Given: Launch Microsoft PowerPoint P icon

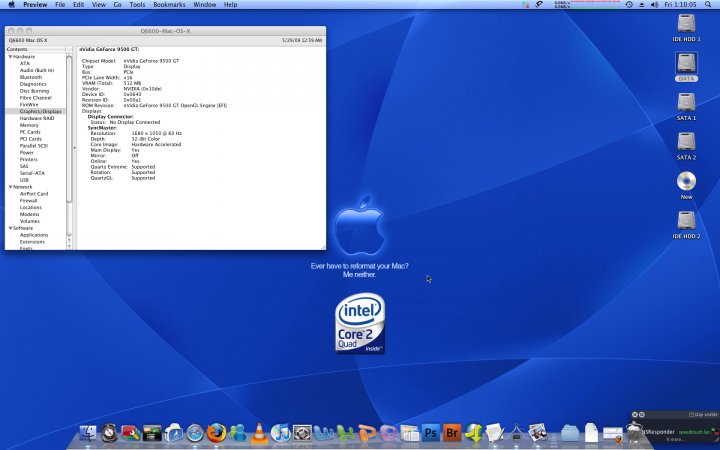Looking at the screenshot, I should click(x=367, y=433).
